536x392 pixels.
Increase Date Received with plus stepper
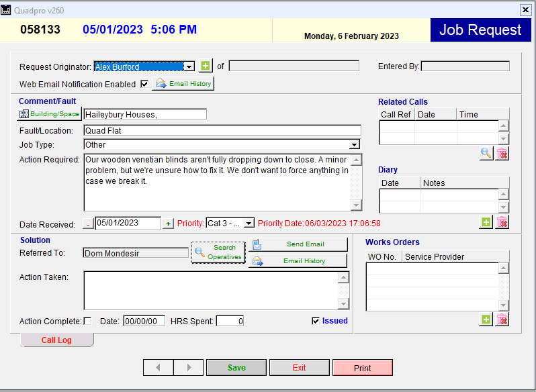point(169,224)
